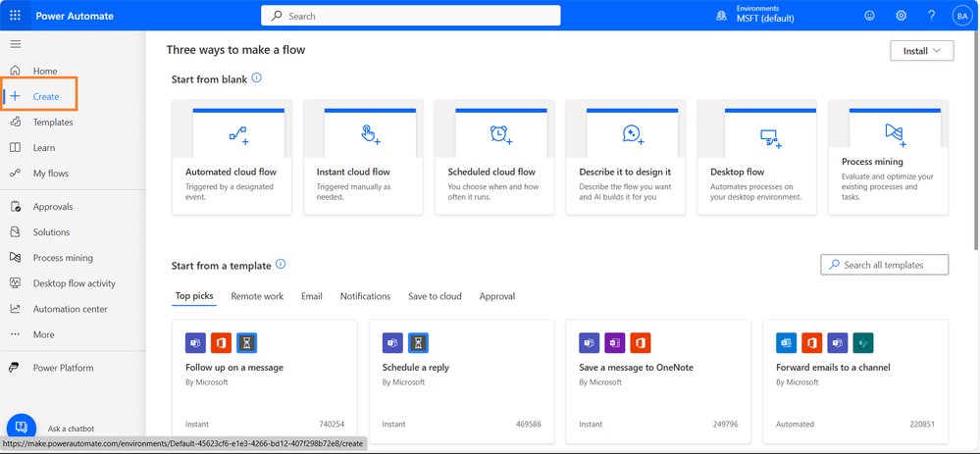The height and width of the screenshot is (454, 980).
Task: Click the Start from blank info icon
Action: point(256,78)
